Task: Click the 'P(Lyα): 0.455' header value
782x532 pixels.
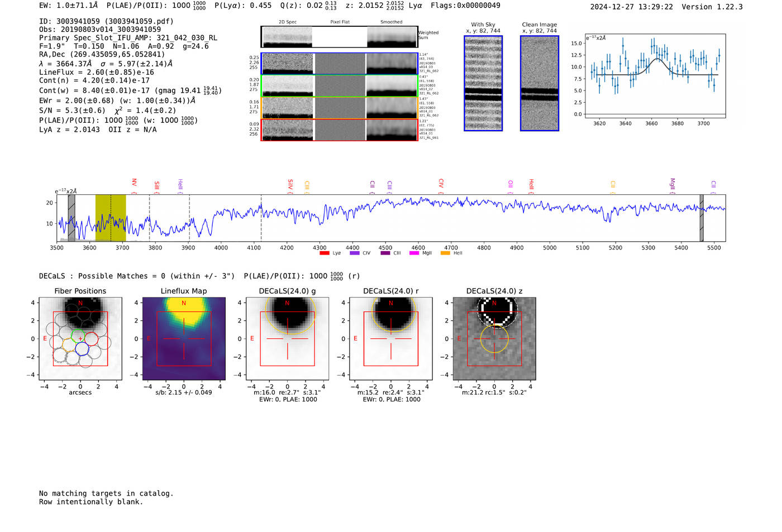Action: pyautogui.click(x=245, y=5)
